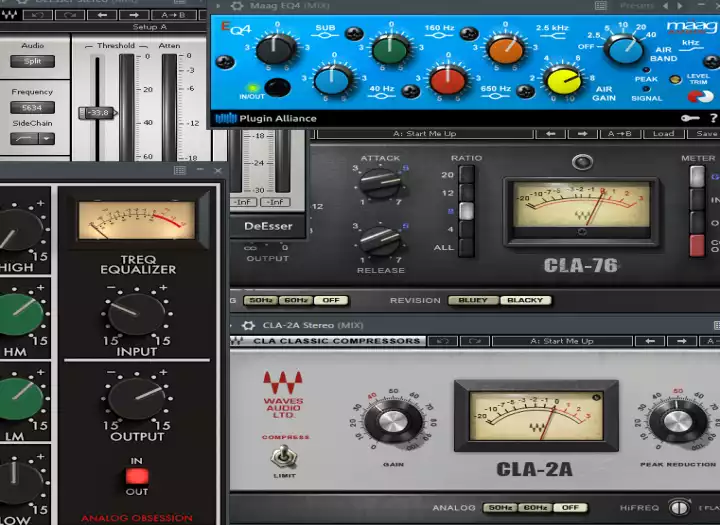Adjust the 40 Hz blue knob
The height and width of the screenshot is (525, 720).
(x=333, y=79)
